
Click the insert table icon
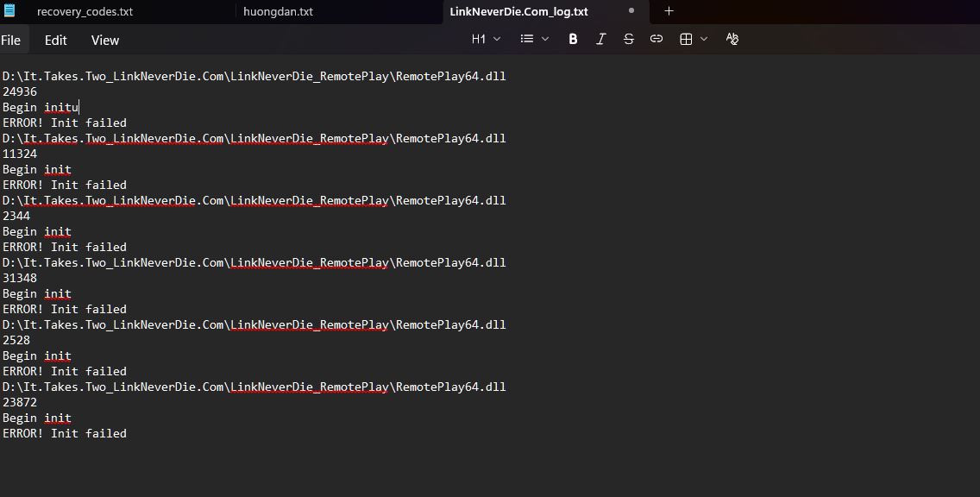point(686,39)
